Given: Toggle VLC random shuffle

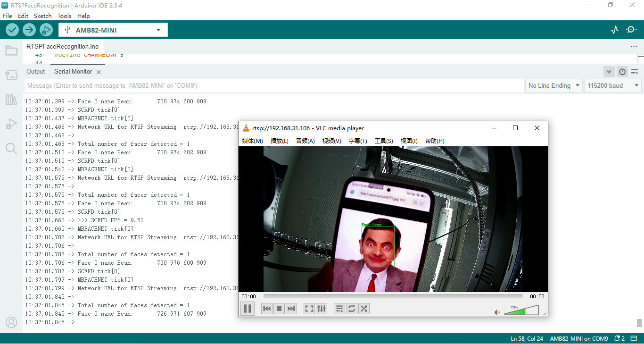Looking at the screenshot, I should tap(364, 309).
